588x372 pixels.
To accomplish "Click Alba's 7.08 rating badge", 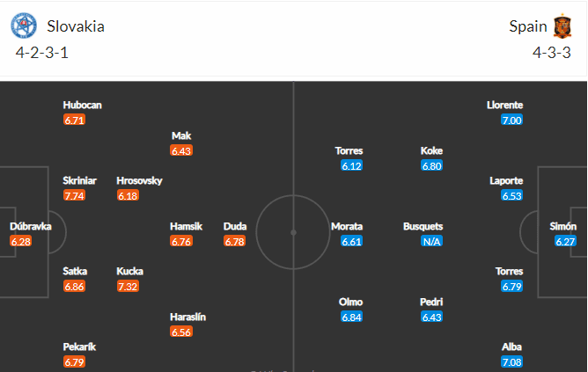I will click(x=512, y=362).
